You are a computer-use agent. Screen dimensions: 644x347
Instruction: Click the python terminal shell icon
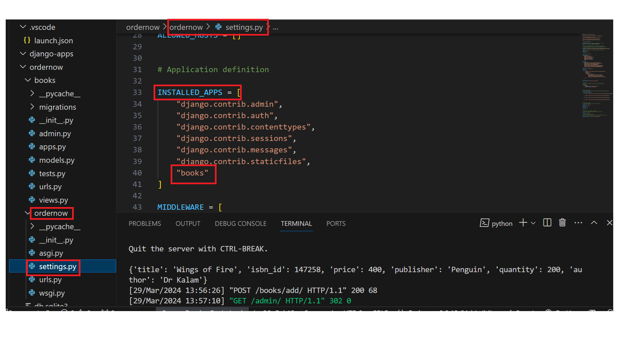pos(484,223)
